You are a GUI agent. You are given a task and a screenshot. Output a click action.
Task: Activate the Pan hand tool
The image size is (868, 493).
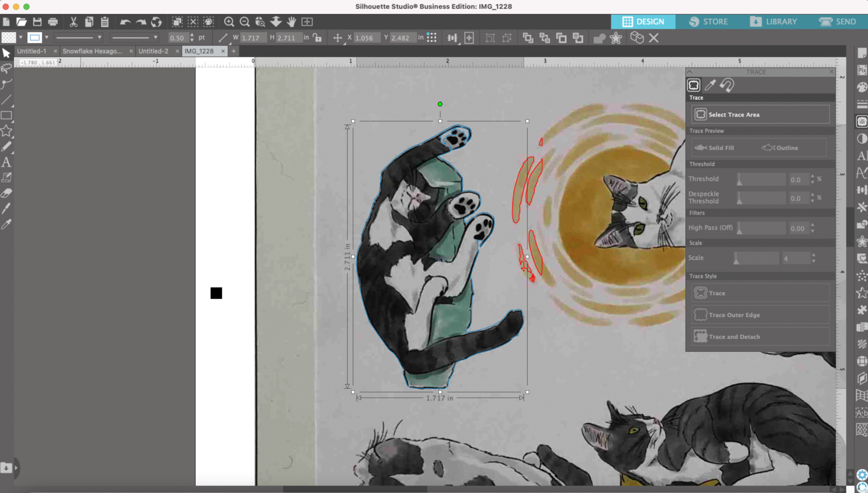click(291, 22)
